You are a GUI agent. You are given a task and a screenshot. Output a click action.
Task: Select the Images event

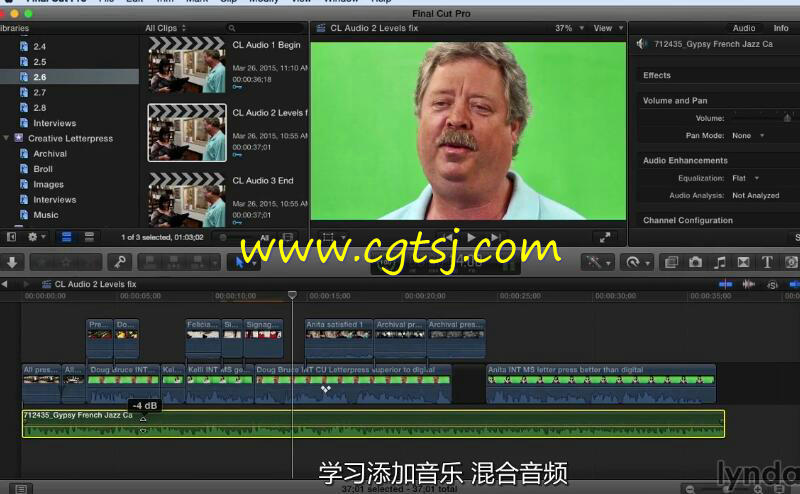click(x=48, y=184)
